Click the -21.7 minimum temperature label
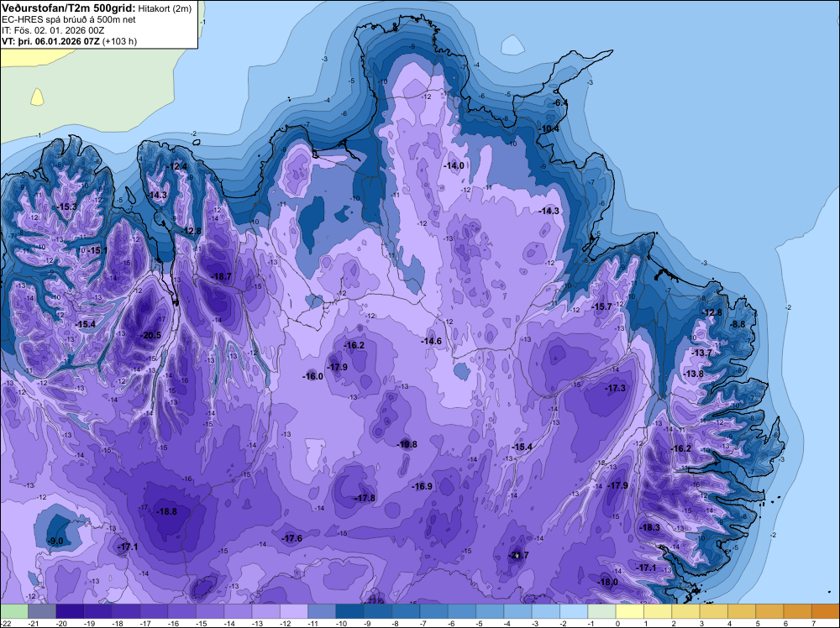 click(518, 555)
